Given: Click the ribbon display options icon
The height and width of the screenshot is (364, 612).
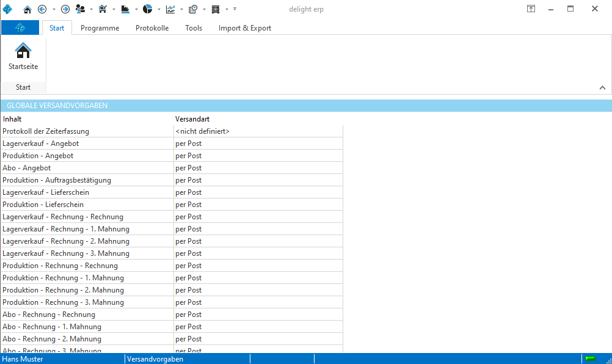Looking at the screenshot, I should coord(531,9).
